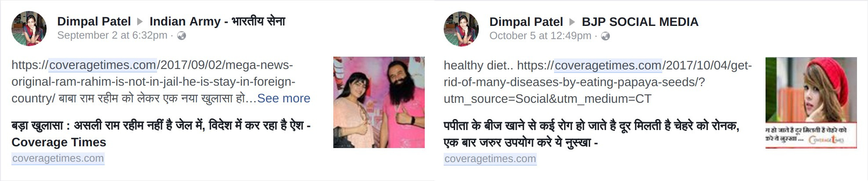
Task: Open the Ram Rahim article thumbnail image
Action: pyautogui.click(x=379, y=102)
